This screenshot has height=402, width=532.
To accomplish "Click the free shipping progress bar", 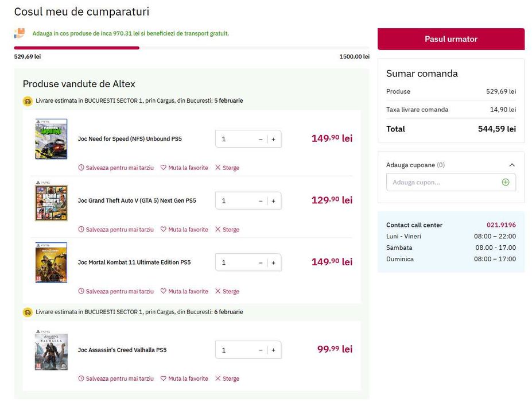I will tap(192, 48).
